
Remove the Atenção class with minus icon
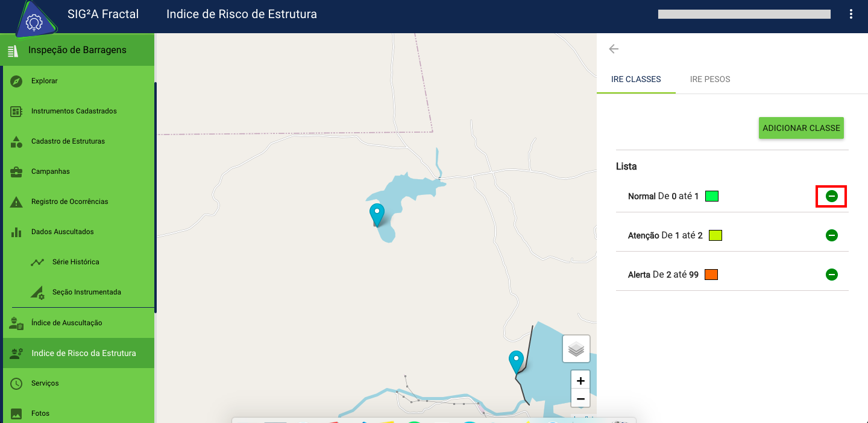coord(832,235)
